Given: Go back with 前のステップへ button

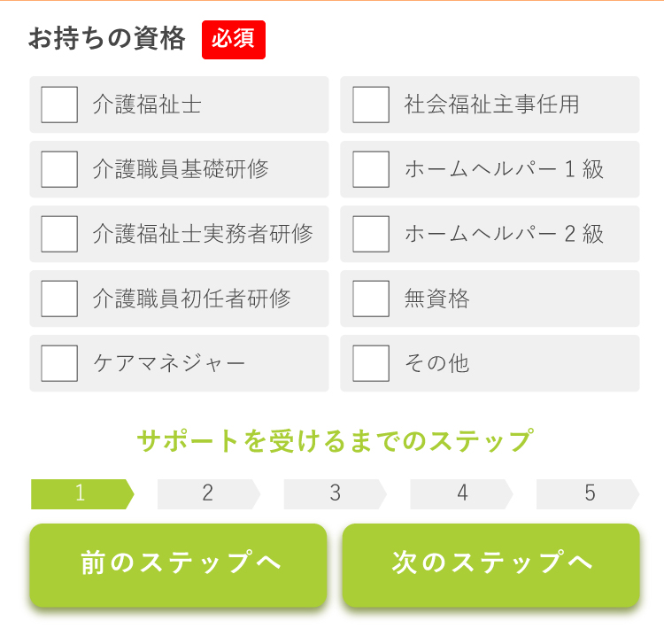Looking at the screenshot, I should [178, 565].
